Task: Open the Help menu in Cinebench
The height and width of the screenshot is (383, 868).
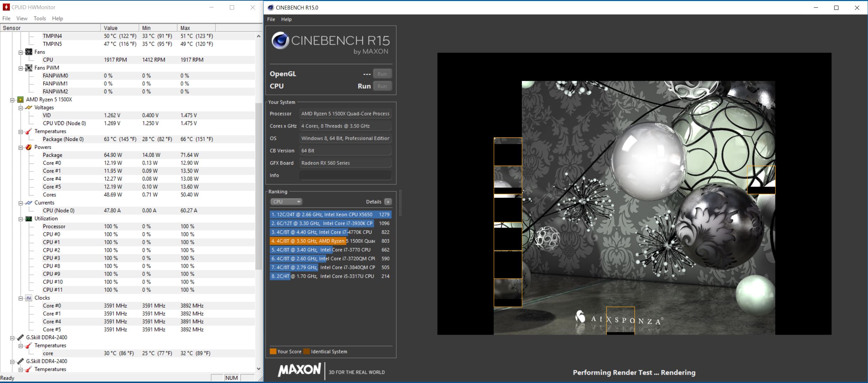Action: coord(286,19)
